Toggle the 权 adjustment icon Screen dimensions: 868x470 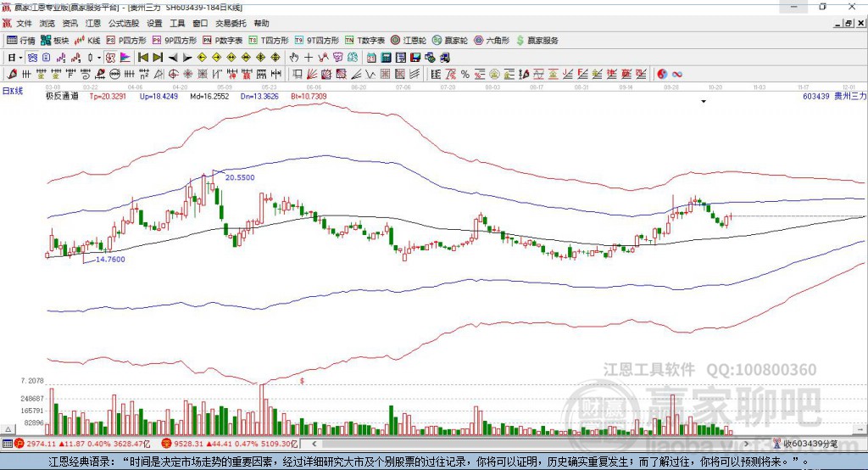pos(110,58)
